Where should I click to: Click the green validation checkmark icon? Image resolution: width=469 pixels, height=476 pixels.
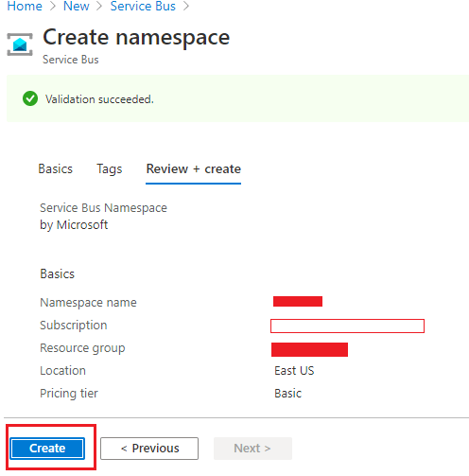[x=30, y=98]
